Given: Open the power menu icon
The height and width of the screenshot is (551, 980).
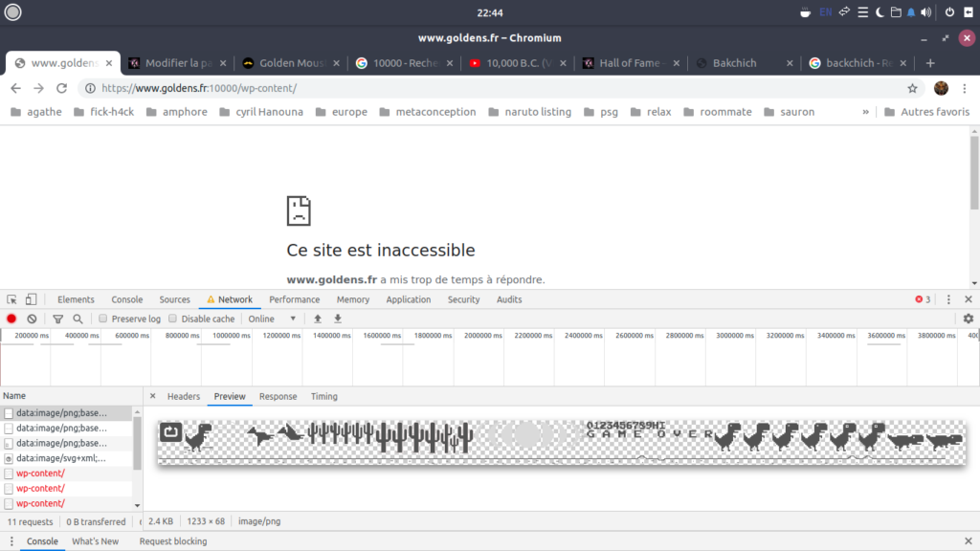Looking at the screenshot, I should [949, 12].
